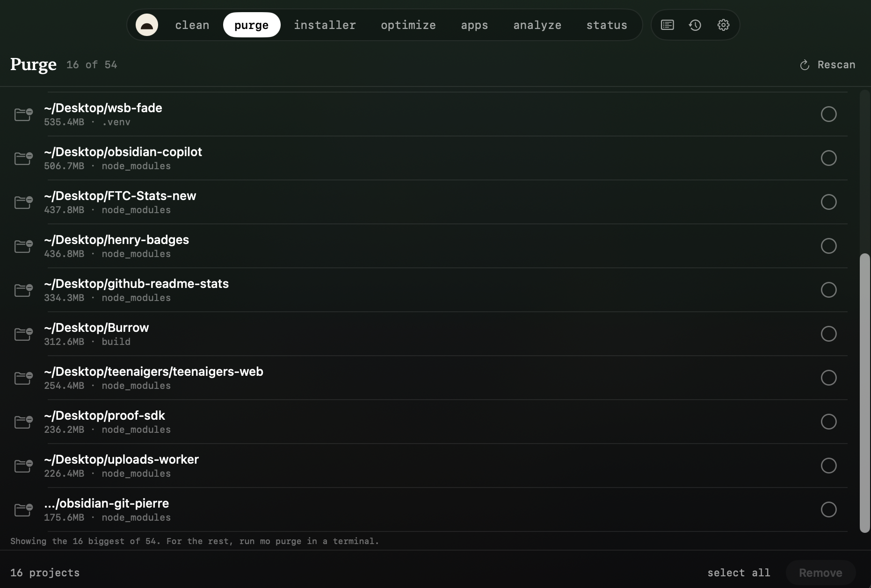871x588 pixels.
Task: Click the Rescan button label
Action: (x=836, y=65)
